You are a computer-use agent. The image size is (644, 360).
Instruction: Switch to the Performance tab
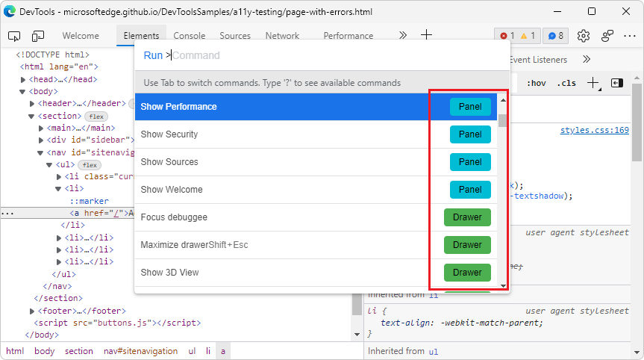pos(348,36)
